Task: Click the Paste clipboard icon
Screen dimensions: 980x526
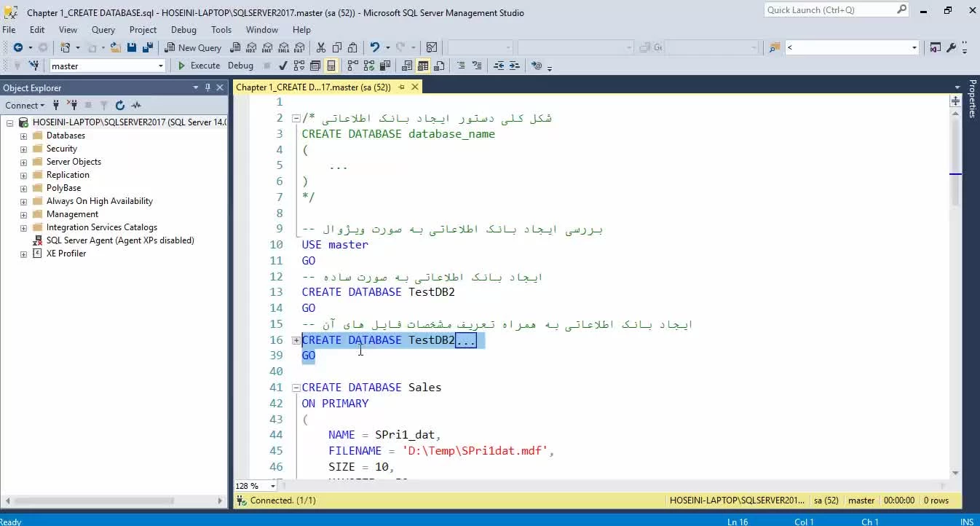Action: pyautogui.click(x=352, y=47)
